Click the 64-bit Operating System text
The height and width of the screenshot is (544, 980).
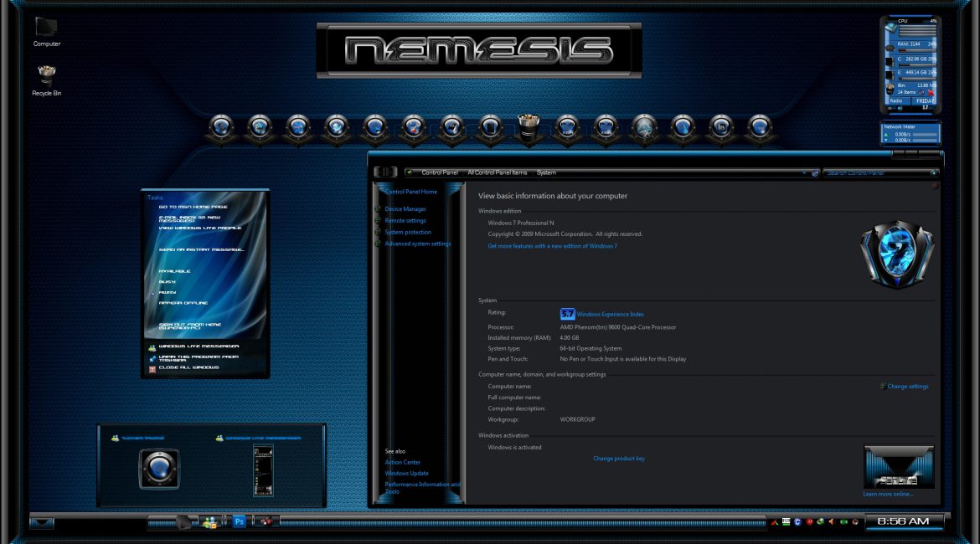[x=591, y=348]
